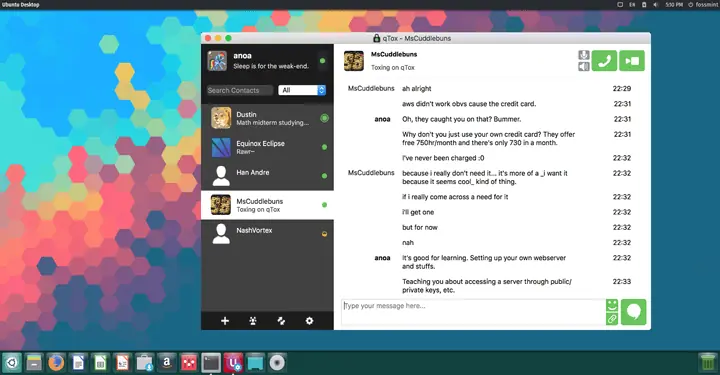
Task: Start a video call with MsCuddlebuns
Action: pyautogui.click(x=632, y=61)
